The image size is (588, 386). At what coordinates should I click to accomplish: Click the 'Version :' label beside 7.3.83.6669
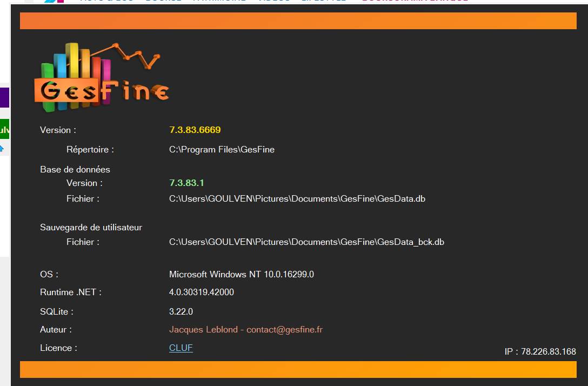pos(58,130)
